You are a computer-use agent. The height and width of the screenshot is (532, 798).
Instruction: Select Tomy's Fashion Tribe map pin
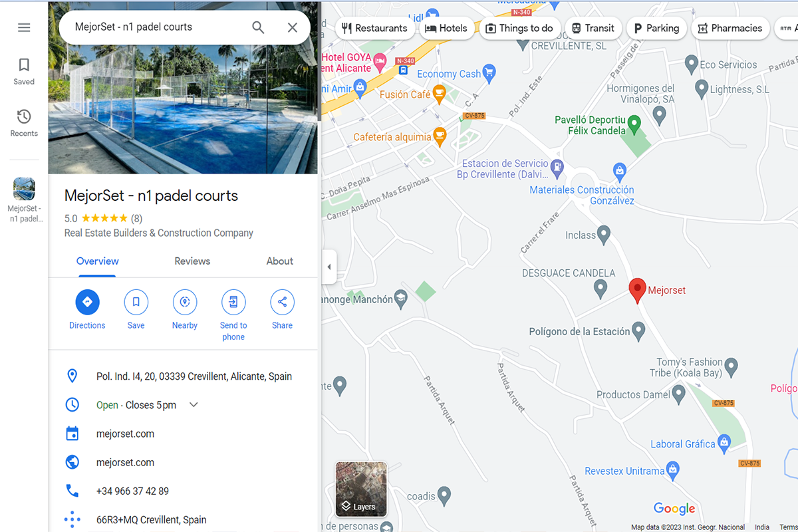[x=731, y=366]
